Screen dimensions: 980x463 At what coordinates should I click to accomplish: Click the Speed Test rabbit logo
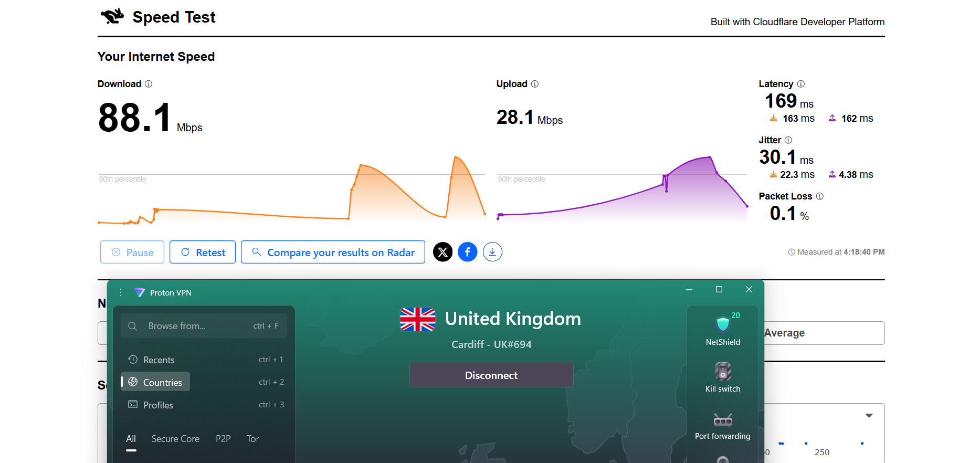[112, 17]
